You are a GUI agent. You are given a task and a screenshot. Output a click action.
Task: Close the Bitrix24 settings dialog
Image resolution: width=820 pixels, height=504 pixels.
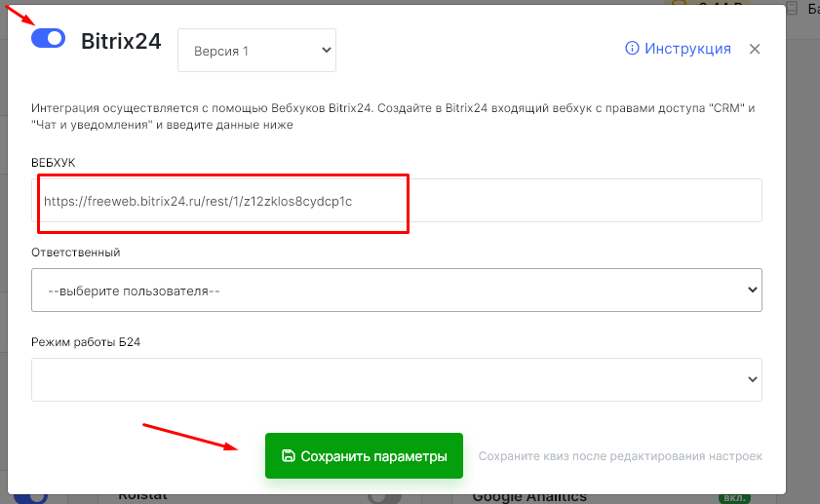[755, 49]
